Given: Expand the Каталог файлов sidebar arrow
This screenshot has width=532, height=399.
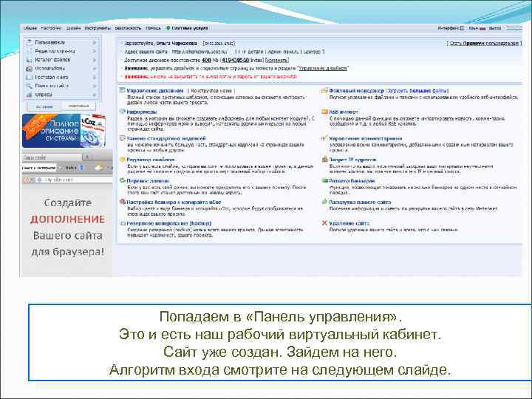Looking at the screenshot, I should pyautogui.click(x=95, y=60).
